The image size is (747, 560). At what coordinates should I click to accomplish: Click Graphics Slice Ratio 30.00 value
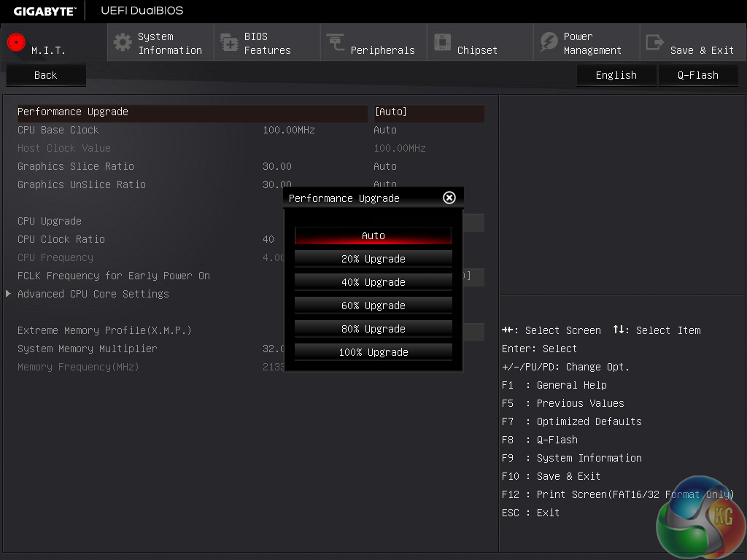[276, 166]
